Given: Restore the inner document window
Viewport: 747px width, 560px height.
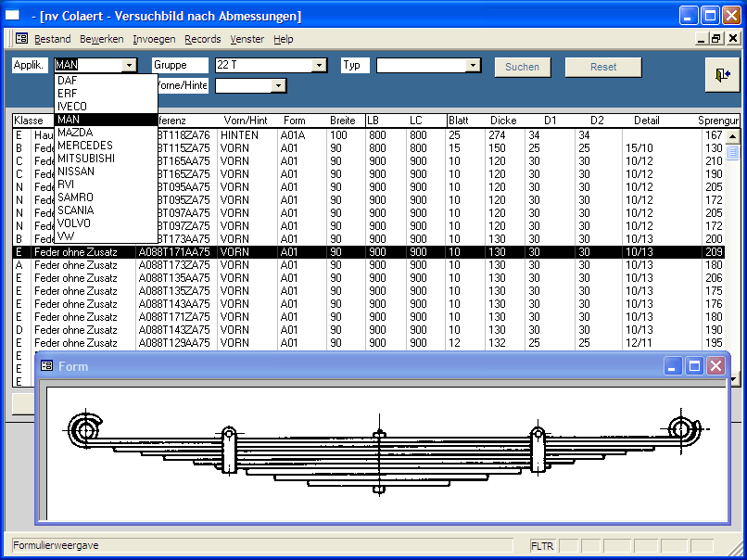Looking at the screenshot, I should [x=715, y=39].
